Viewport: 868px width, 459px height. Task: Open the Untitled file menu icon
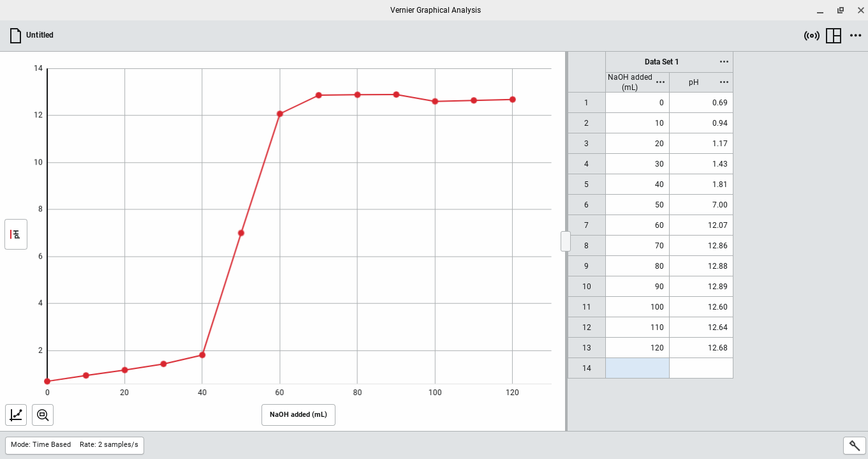[x=16, y=36]
